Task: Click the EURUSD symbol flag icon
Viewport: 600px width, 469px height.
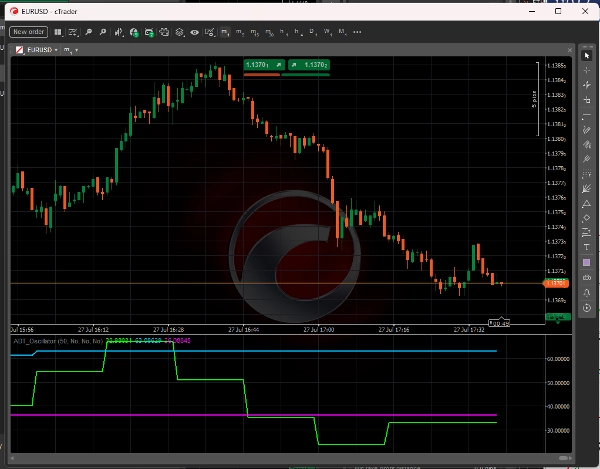Action: click(x=20, y=50)
